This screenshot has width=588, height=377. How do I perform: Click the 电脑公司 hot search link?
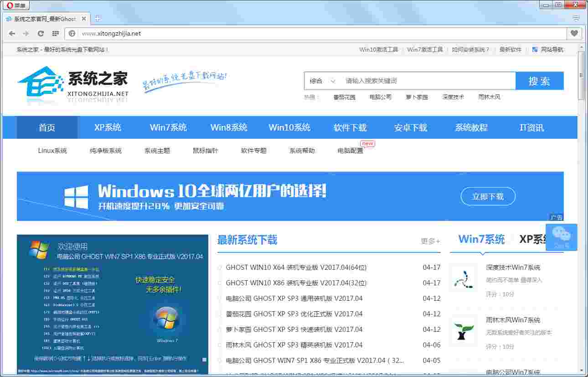pyautogui.click(x=381, y=97)
